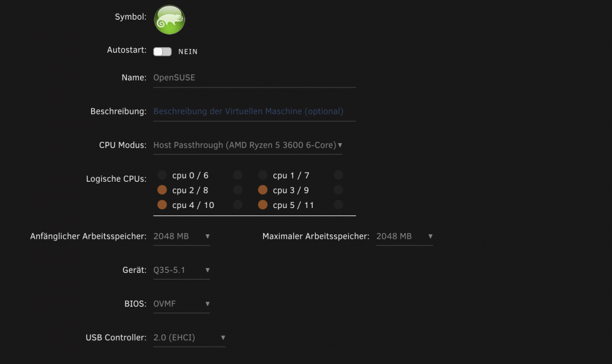Screen dimensions: 612x364
Task: Check the second box after 'cpu 2 / 8'
Action: tap(237, 190)
